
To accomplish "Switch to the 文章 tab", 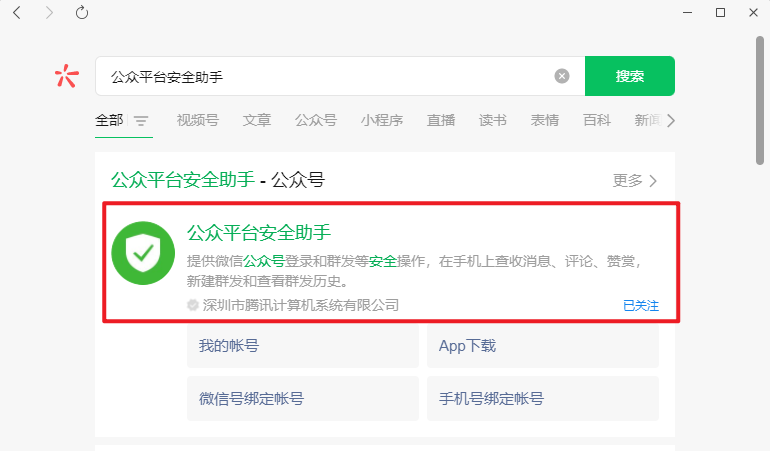I will (x=257, y=120).
